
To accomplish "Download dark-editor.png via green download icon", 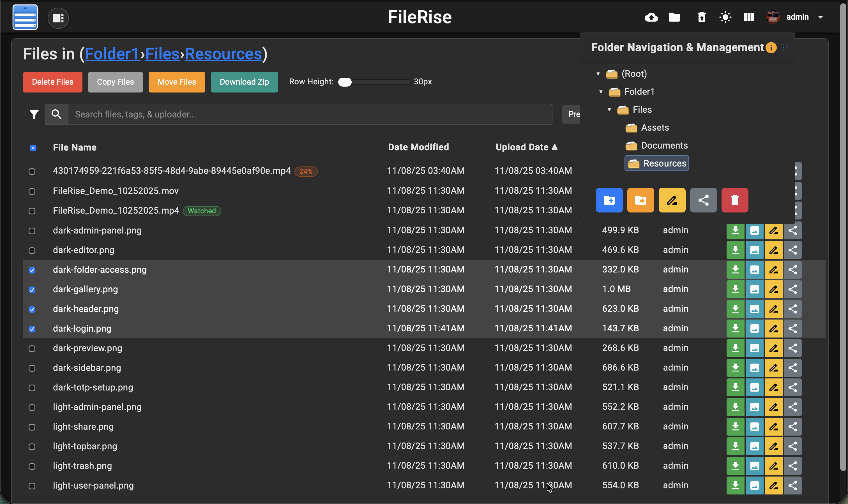I will [x=735, y=250].
